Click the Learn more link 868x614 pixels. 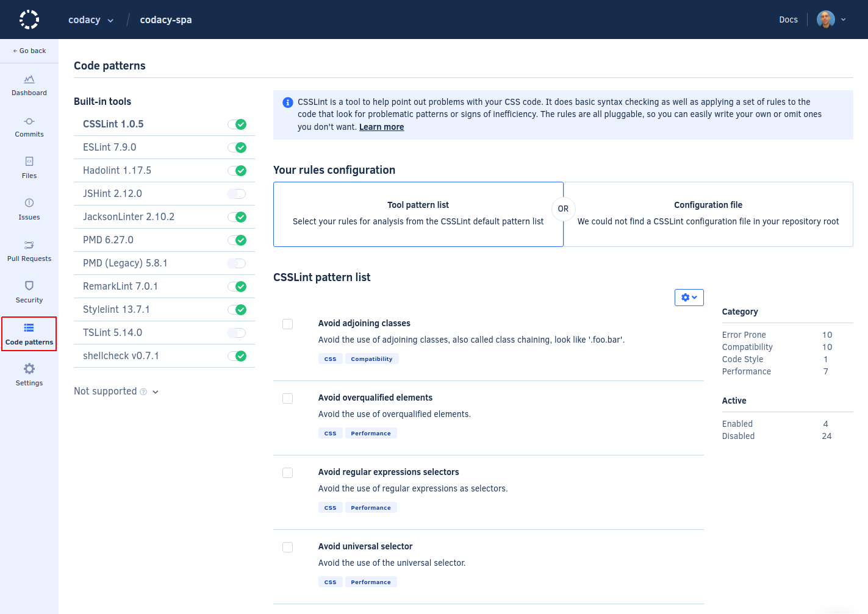click(381, 127)
